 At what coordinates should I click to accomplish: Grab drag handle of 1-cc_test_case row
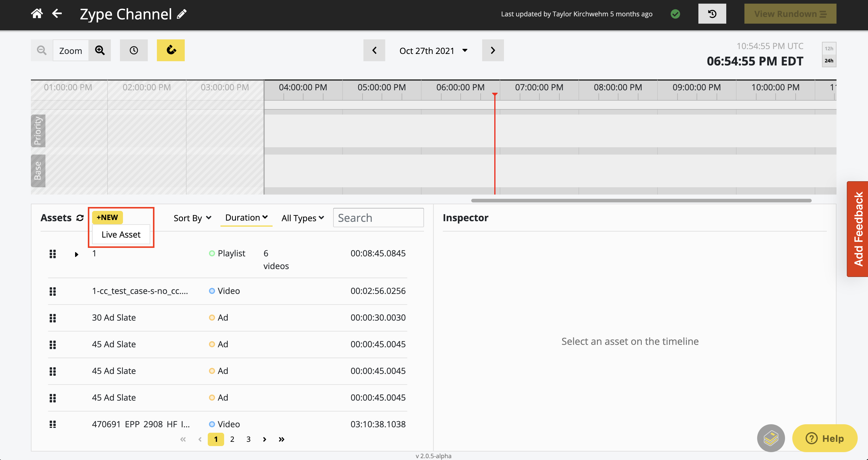(53, 292)
